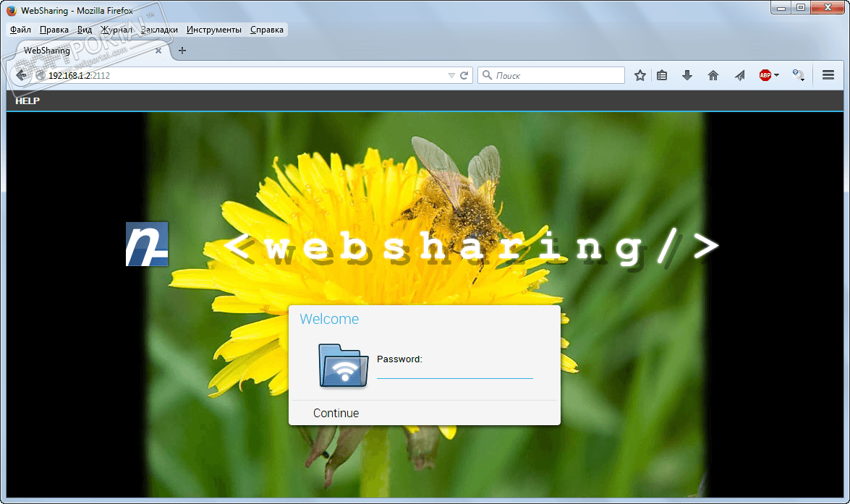Screen dimensions: 850x504
Task: Open the Вид menu
Action: click(x=85, y=30)
